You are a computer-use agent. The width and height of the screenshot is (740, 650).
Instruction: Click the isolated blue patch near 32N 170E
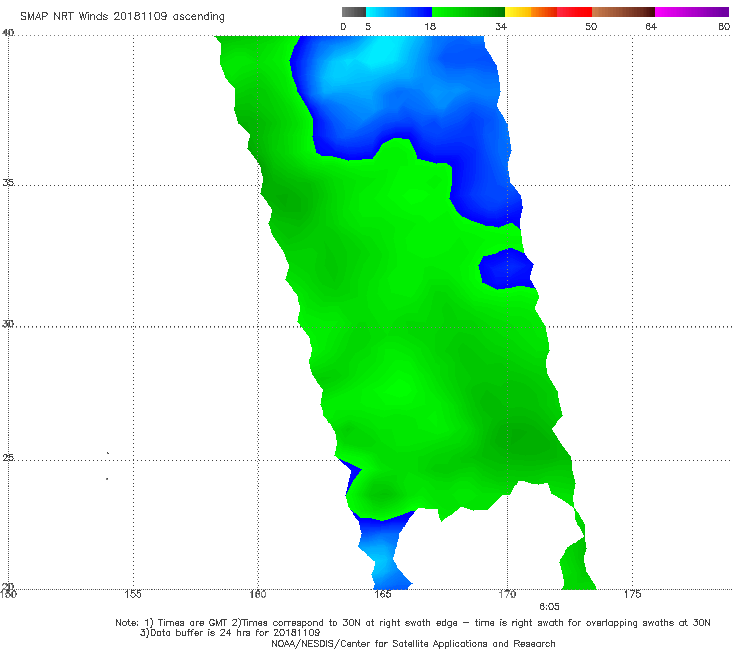506,269
